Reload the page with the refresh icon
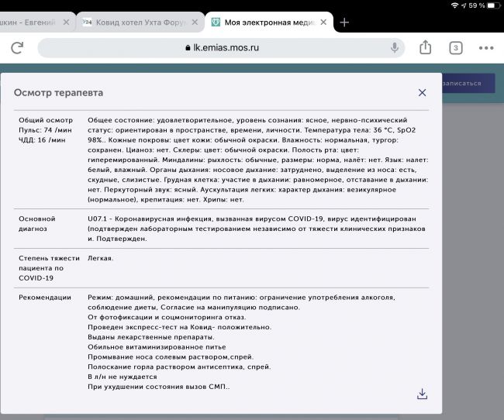504x420 pixels. (17, 48)
